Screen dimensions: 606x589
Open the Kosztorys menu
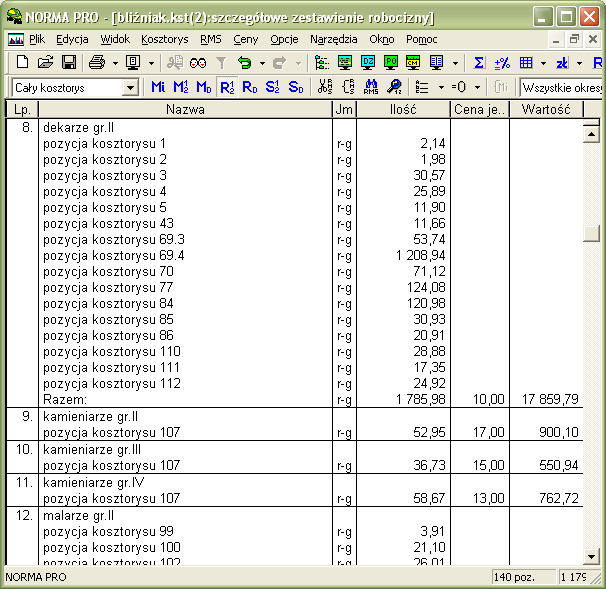[165, 39]
